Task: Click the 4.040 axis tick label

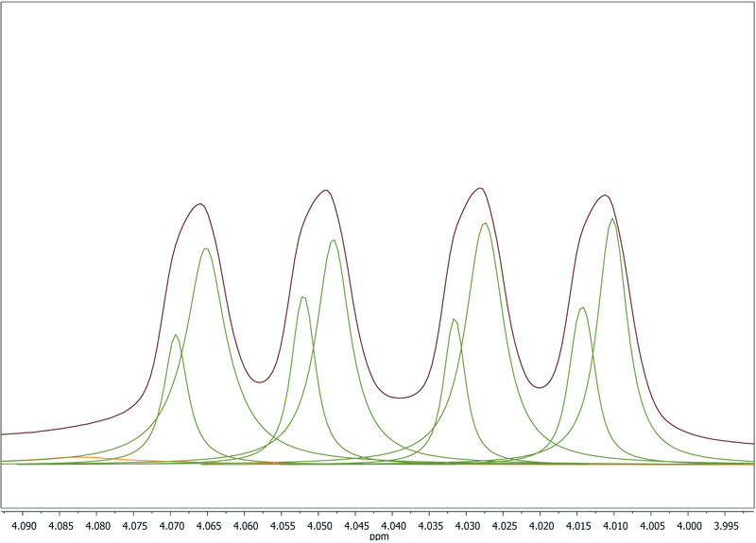Action: [393, 522]
